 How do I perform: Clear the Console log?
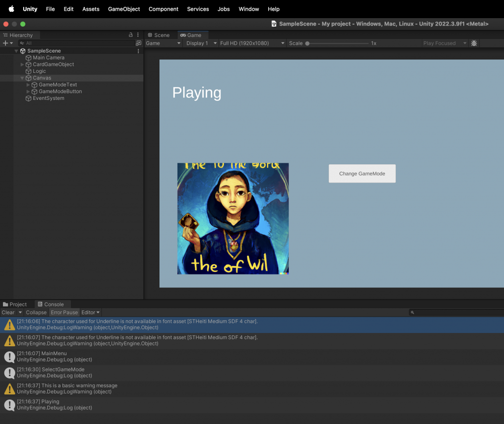[8, 312]
